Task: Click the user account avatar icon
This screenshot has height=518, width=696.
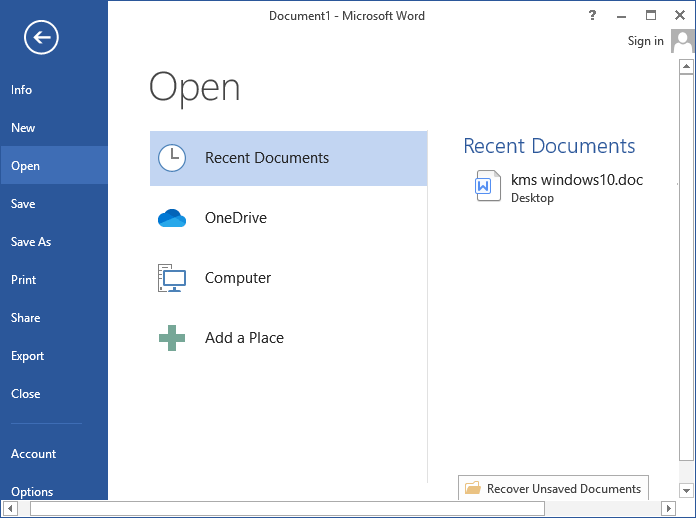Action: point(683,41)
